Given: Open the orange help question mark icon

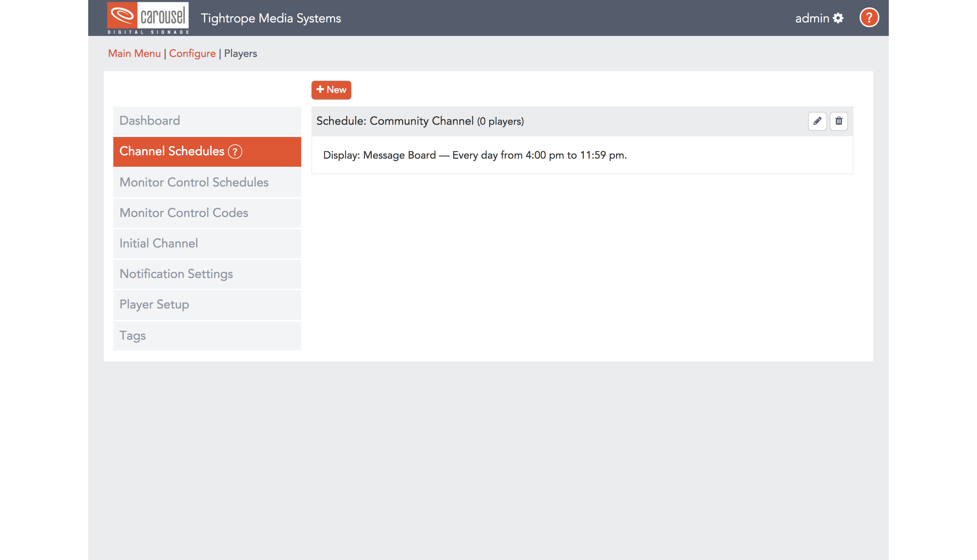Looking at the screenshot, I should click(x=868, y=18).
